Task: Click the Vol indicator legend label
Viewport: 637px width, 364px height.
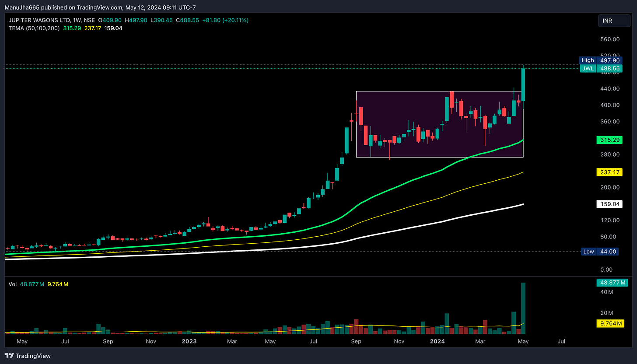Action: click(13, 284)
